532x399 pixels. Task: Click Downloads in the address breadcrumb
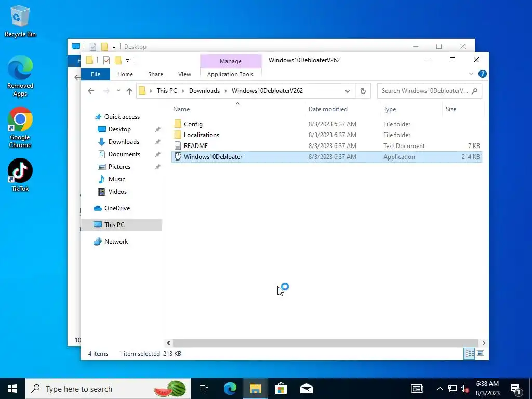(x=204, y=91)
